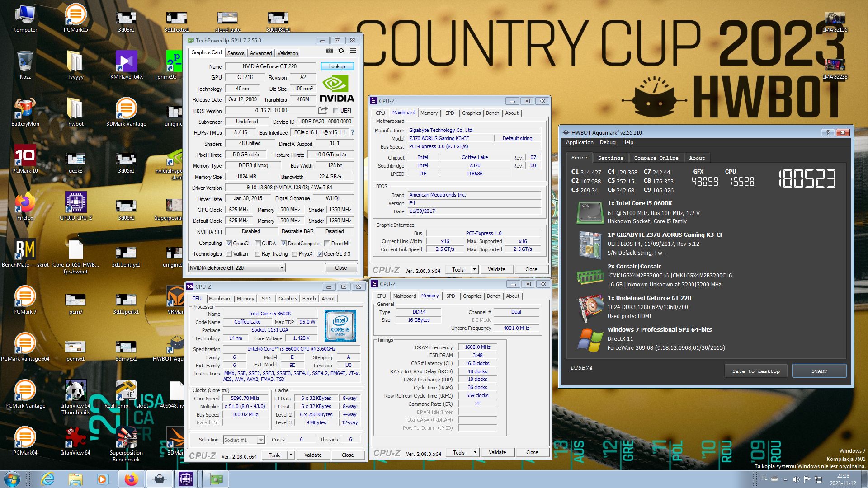Select the BatteryMon desktop icon

coord(25,113)
